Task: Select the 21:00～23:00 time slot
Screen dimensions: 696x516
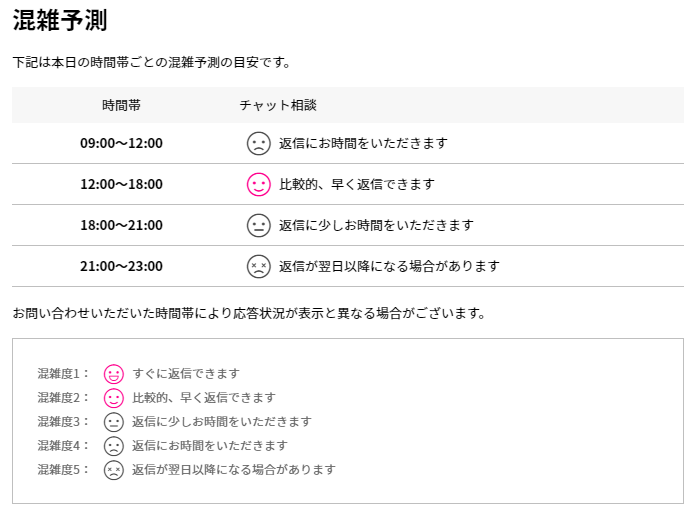Action: pyautogui.click(x=121, y=267)
